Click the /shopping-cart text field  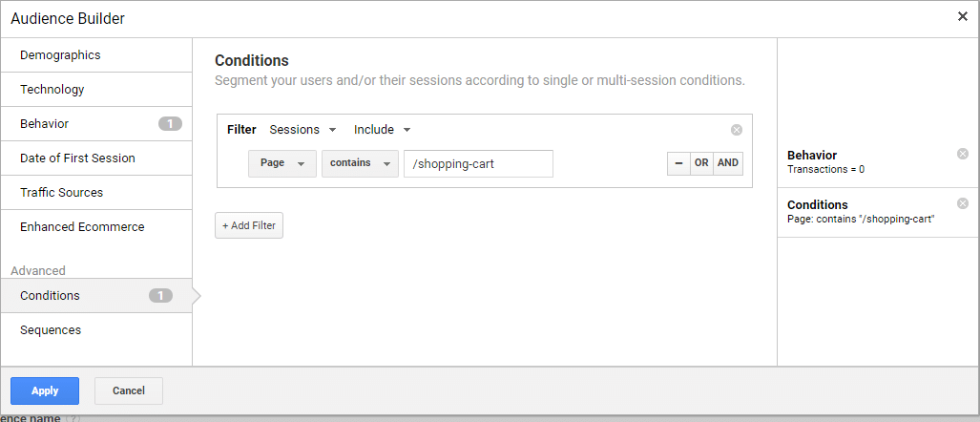click(x=478, y=163)
